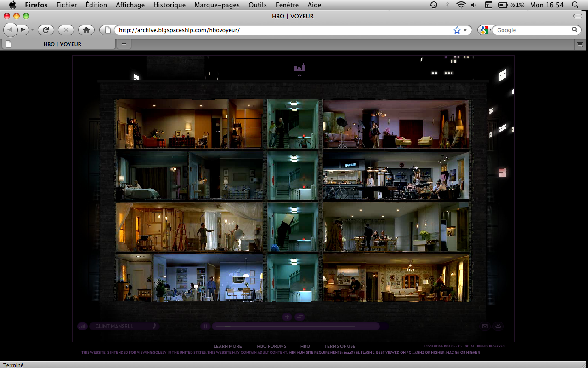View the dinner table apartment, third floor right
The height and width of the screenshot is (368, 588).
point(396,227)
